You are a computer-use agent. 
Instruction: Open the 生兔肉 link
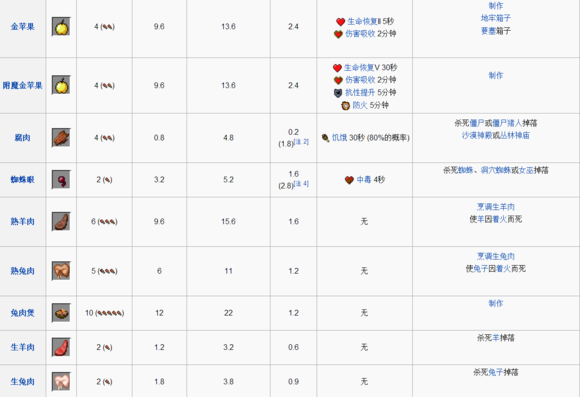(23, 381)
